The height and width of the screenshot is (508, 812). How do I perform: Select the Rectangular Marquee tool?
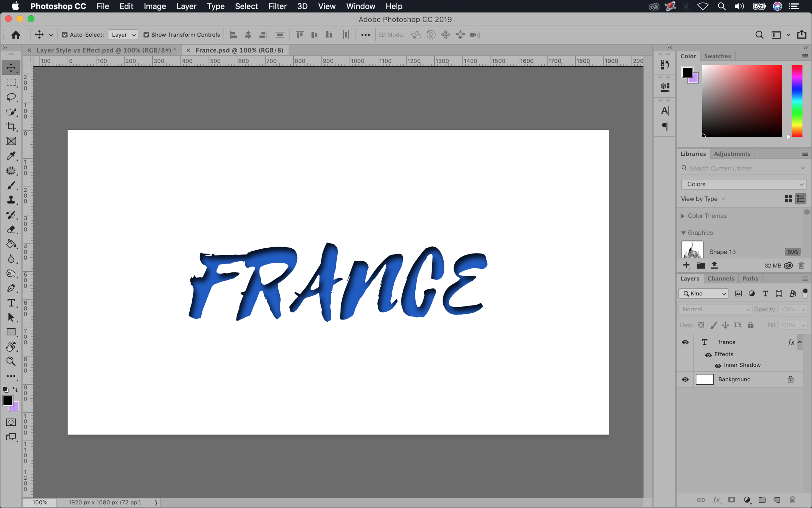click(x=11, y=82)
